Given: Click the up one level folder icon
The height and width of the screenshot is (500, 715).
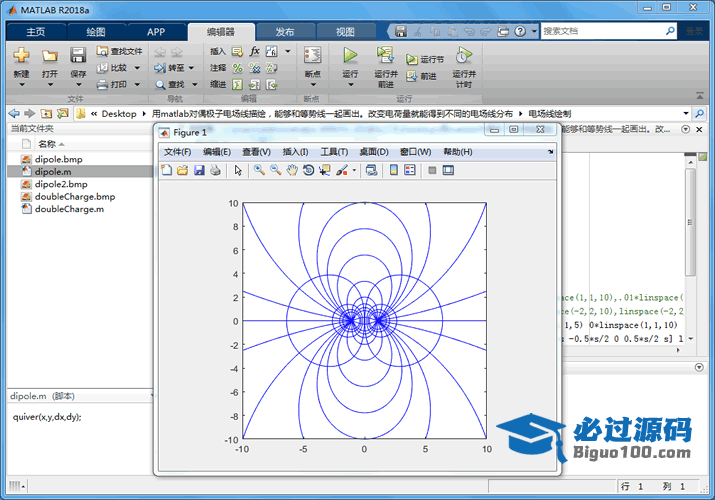Looking at the screenshot, I should point(46,113).
